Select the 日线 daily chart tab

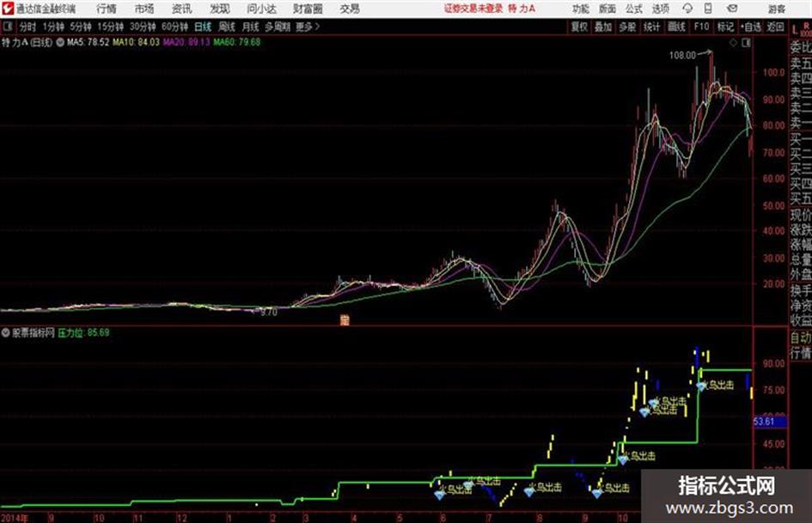pos(203,27)
